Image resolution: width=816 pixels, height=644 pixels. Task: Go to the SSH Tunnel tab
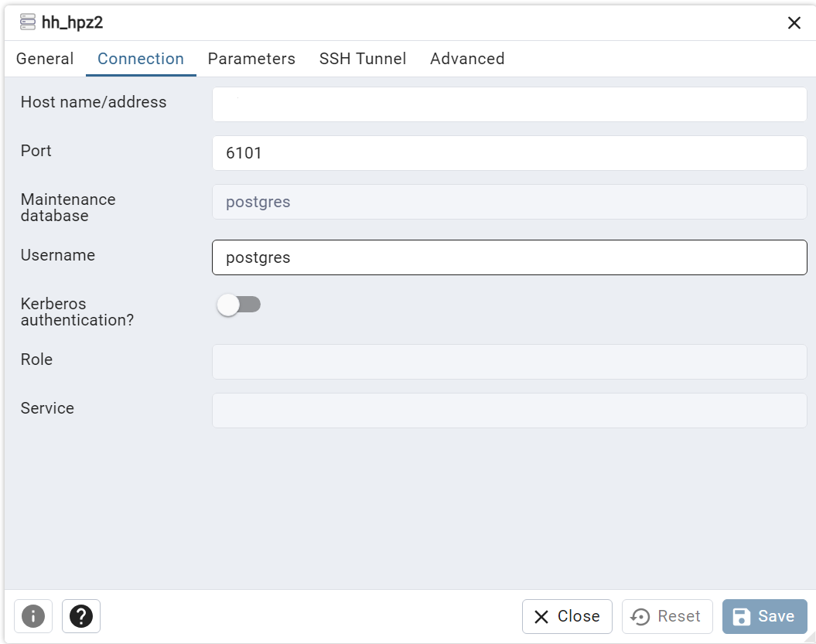[363, 59]
